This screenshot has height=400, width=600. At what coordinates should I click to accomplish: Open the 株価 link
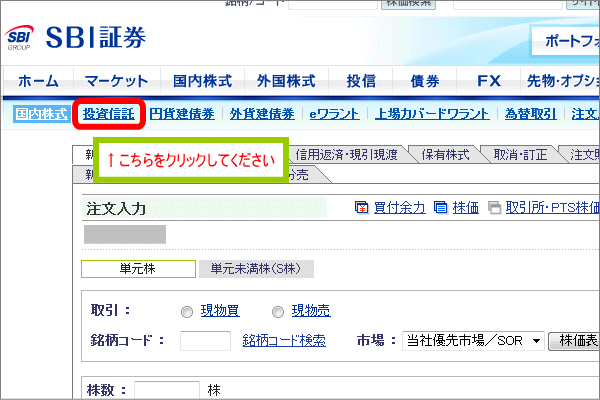(466, 207)
